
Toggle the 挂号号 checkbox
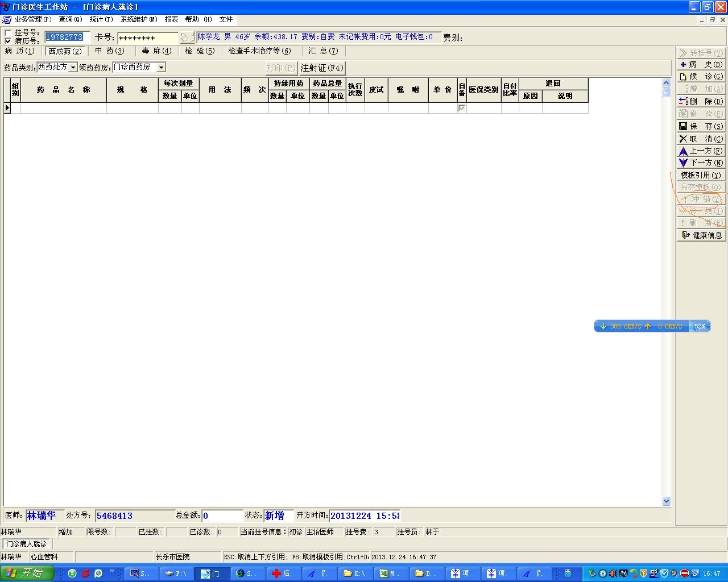click(x=8, y=33)
